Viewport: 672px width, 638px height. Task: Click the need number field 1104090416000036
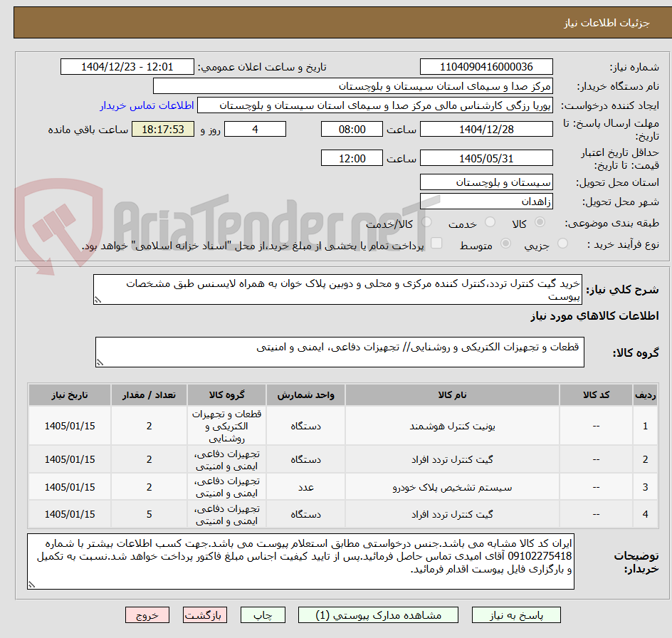point(486,67)
